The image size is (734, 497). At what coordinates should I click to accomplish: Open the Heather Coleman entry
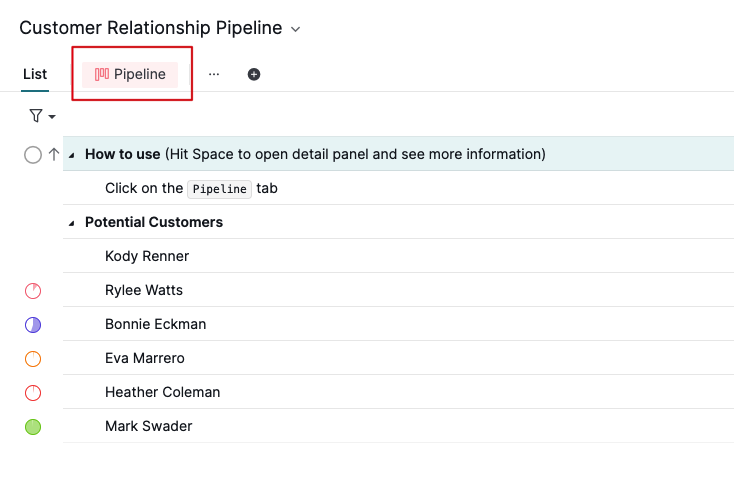click(x=398, y=392)
